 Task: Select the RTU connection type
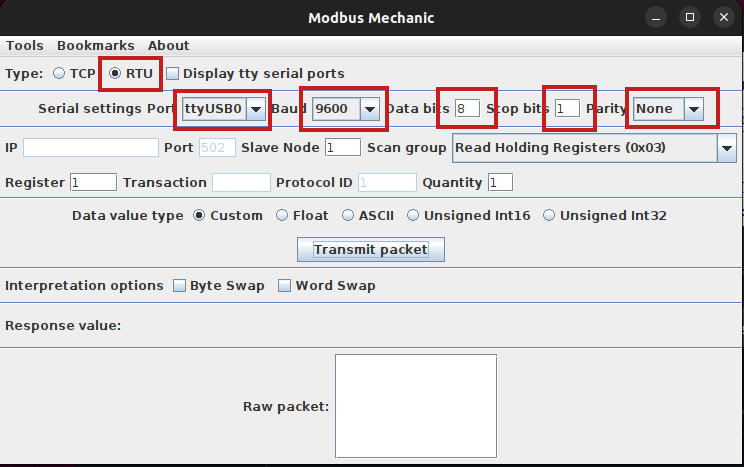(116, 73)
